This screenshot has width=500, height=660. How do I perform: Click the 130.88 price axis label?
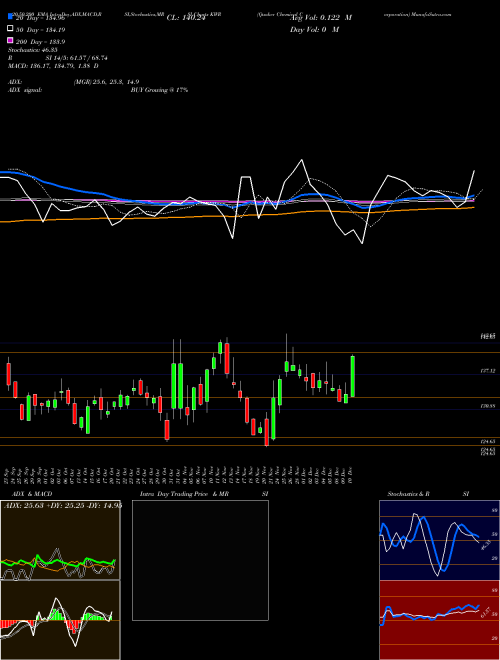(487, 406)
